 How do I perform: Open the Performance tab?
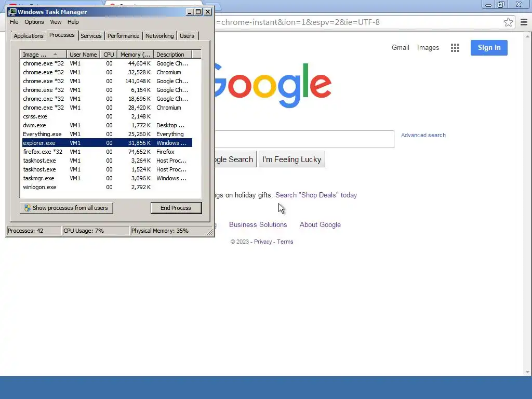(x=124, y=36)
